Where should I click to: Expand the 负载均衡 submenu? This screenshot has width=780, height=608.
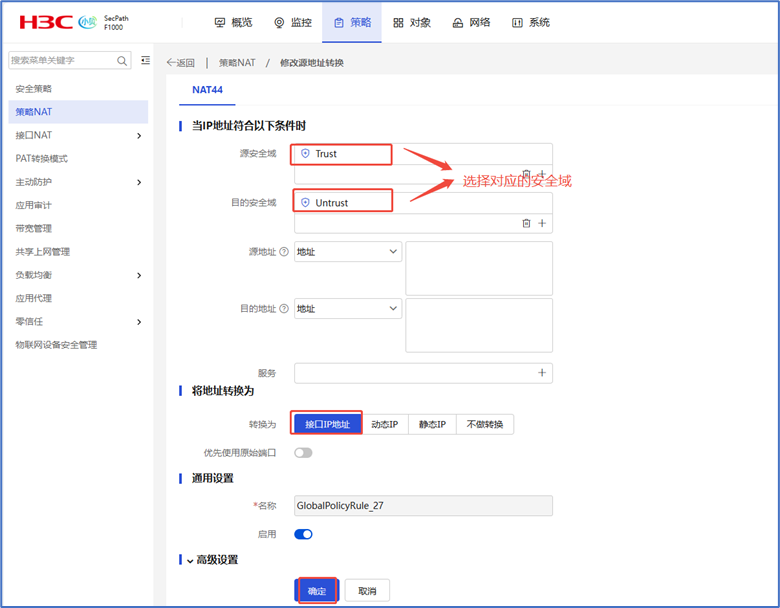tap(139, 275)
